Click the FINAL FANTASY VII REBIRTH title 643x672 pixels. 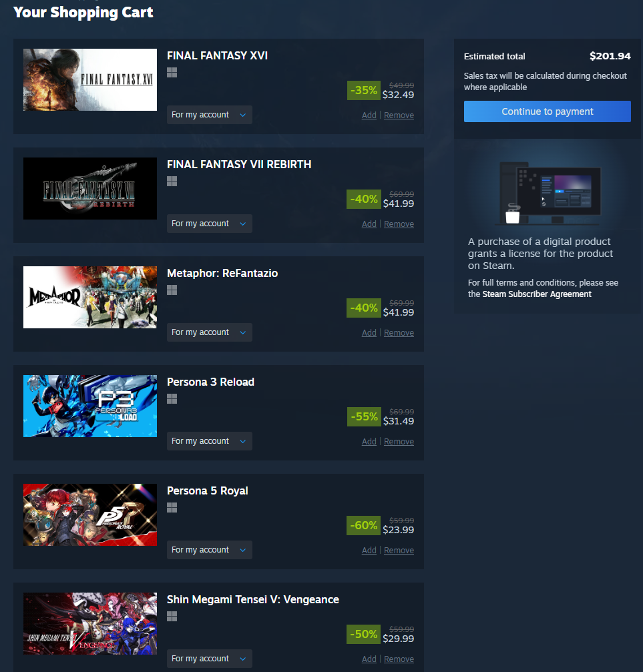tap(239, 165)
